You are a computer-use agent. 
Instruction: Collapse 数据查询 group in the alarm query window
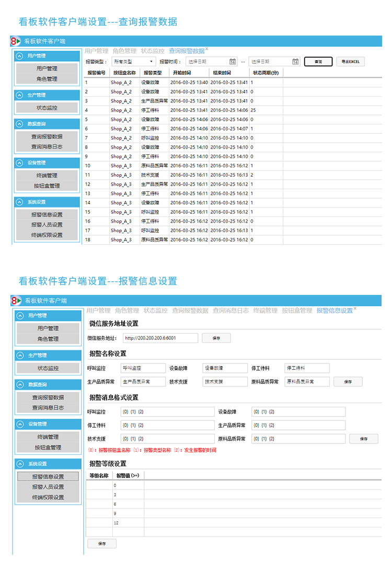pos(19,124)
